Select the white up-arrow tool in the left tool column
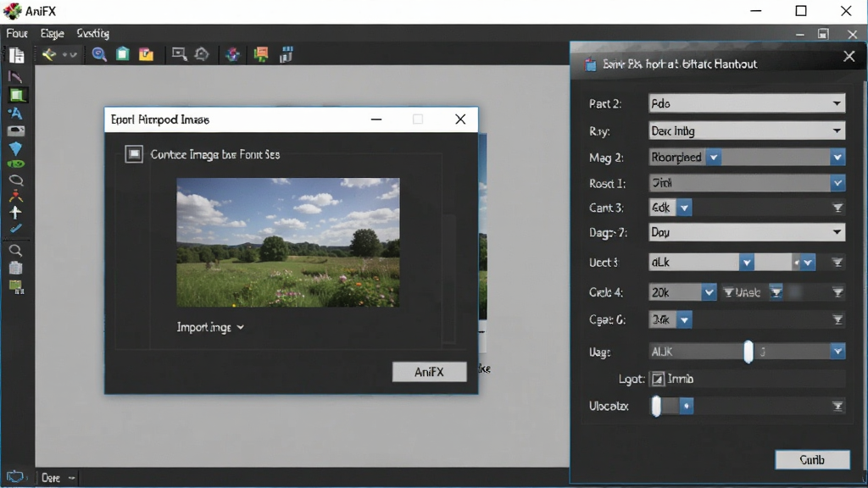This screenshot has width=868, height=488. click(15, 213)
